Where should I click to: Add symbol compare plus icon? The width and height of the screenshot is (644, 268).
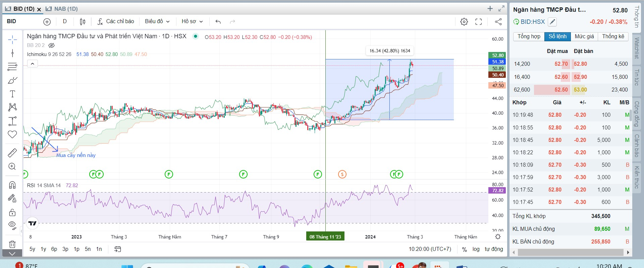pyautogui.click(x=47, y=22)
